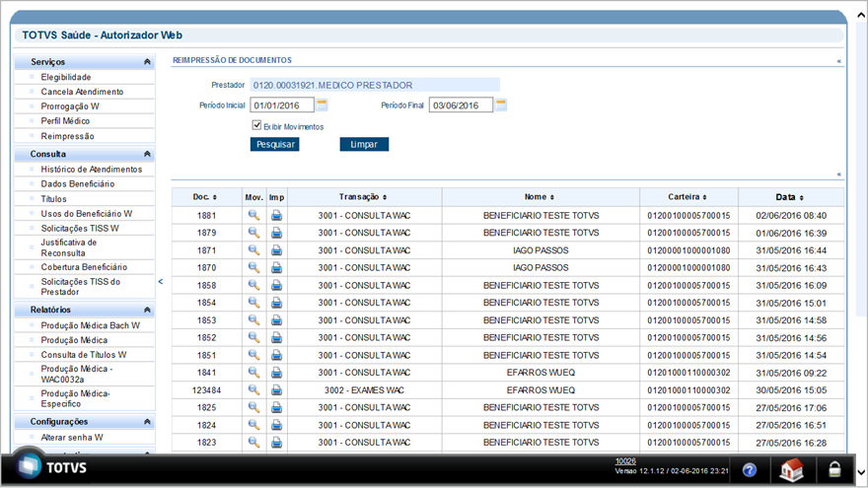The image size is (868, 488).
Task: Print document 1858
Action: point(276,285)
